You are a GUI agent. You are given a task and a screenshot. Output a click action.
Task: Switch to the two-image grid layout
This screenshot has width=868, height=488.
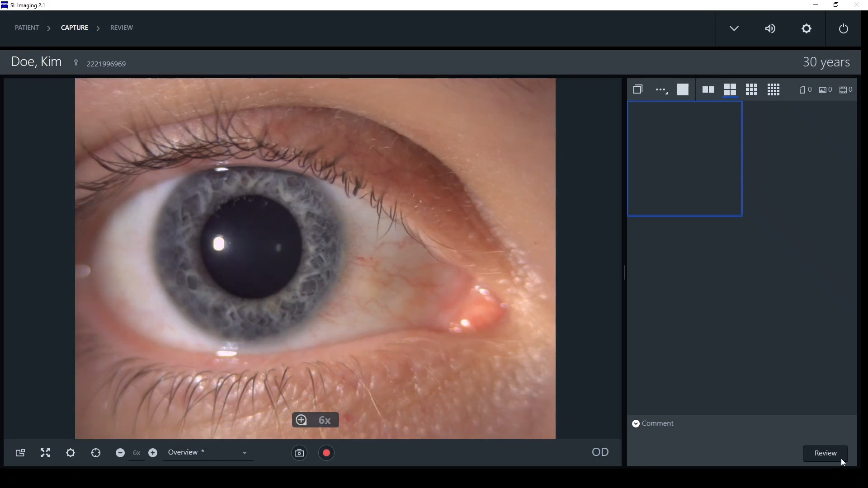[x=708, y=89]
